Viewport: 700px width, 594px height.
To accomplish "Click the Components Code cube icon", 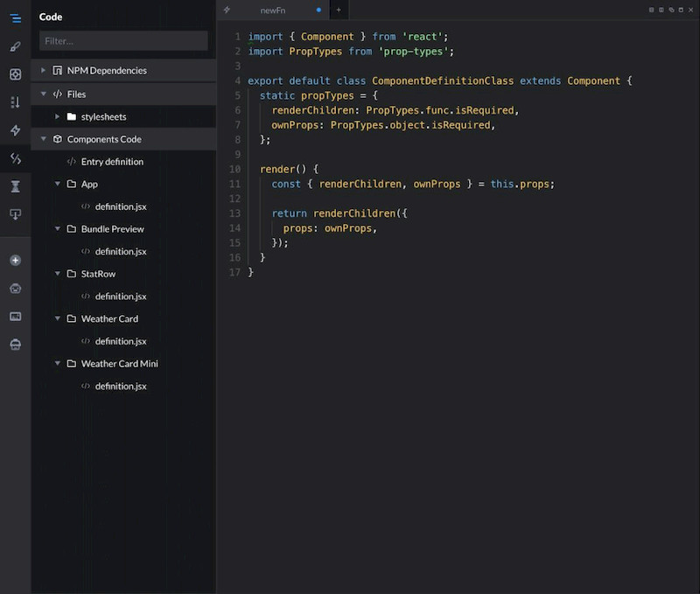I will click(58, 139).
